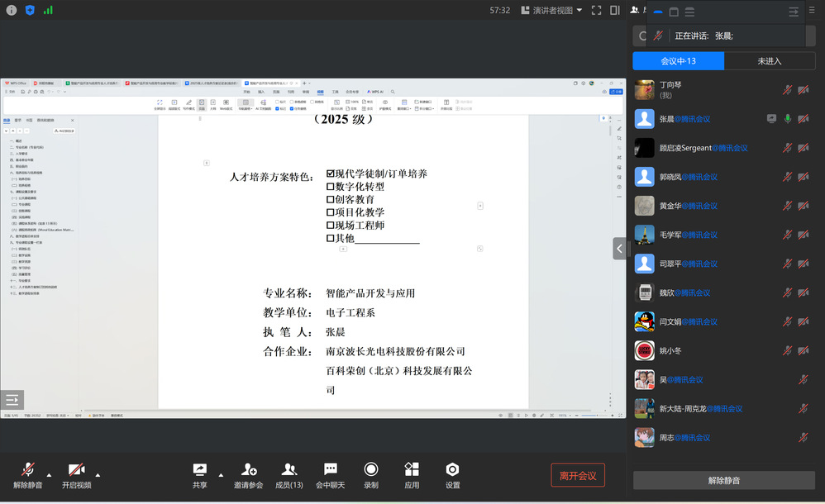Click the red leave meeting button

coord(578,475)
